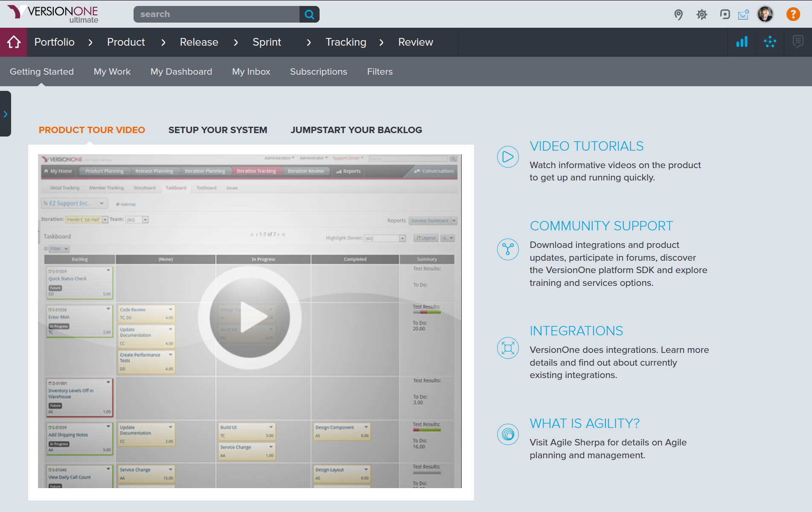Viewport: 812px width, 512px height.
Task: Open the Product menu
Action: tap(126, 42)
